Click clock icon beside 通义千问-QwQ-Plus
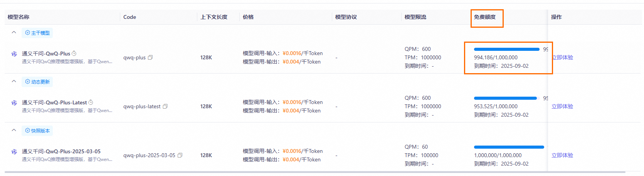The image size is (644, 176). (x=74, y=54)
